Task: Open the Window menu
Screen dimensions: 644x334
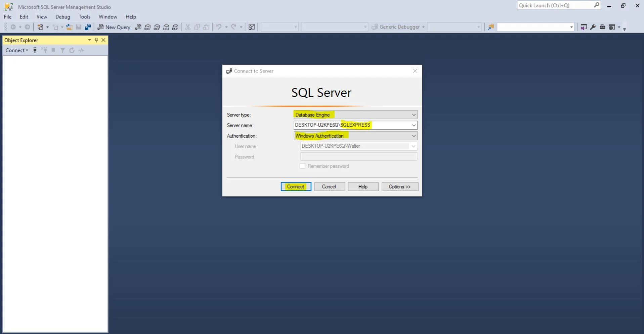Action: [x=108, y=17]
